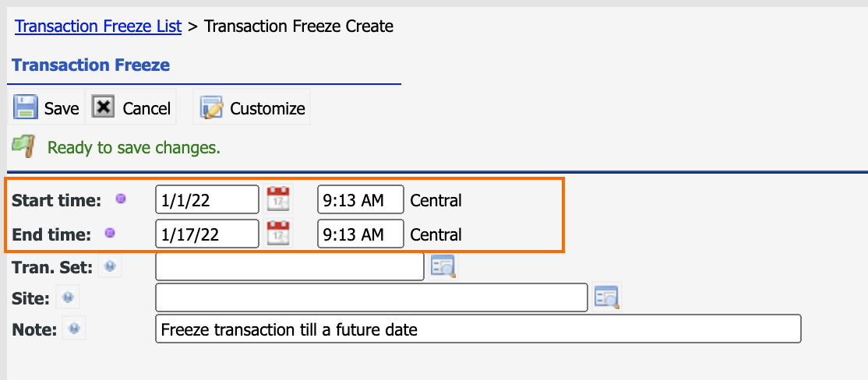The image size is (868, 380).
Task: Open the Site lookup icon
Action: coord(607,297)
